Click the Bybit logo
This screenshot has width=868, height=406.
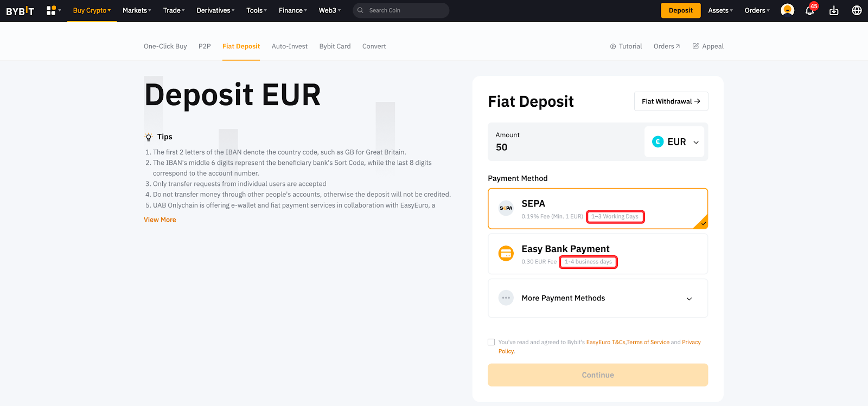(20, 11)
